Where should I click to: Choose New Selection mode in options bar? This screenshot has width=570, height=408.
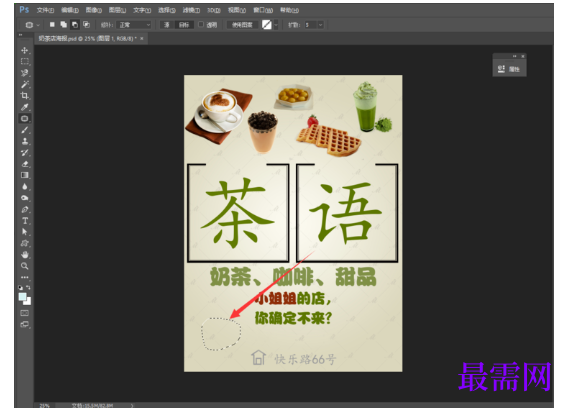(x=52, y=25)
